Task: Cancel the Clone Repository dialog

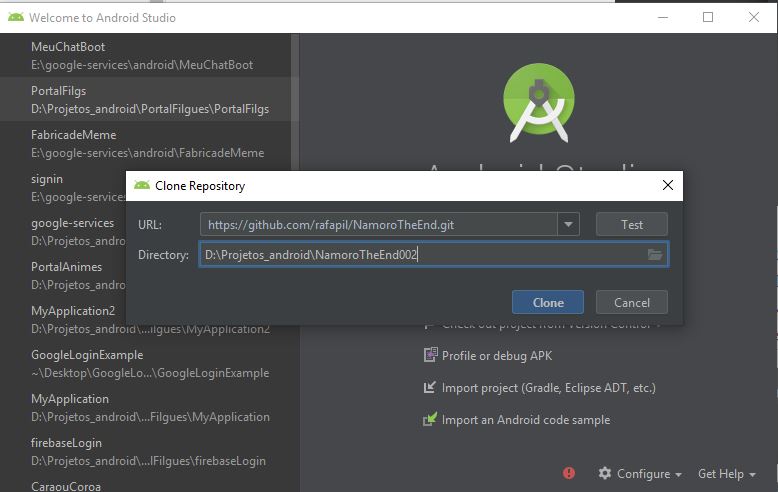Action: tap(631, 302)
